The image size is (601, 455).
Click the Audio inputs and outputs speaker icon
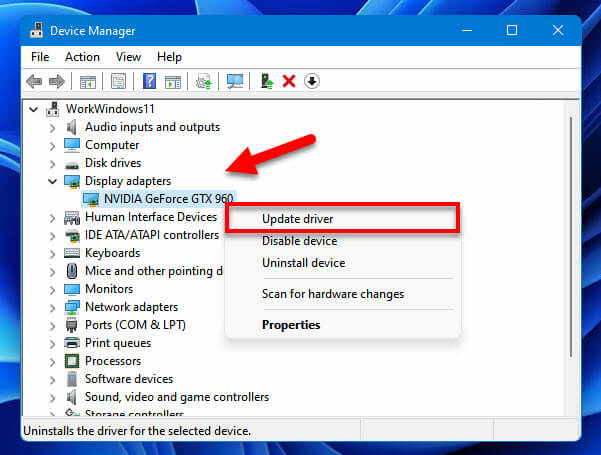(72, 127)
